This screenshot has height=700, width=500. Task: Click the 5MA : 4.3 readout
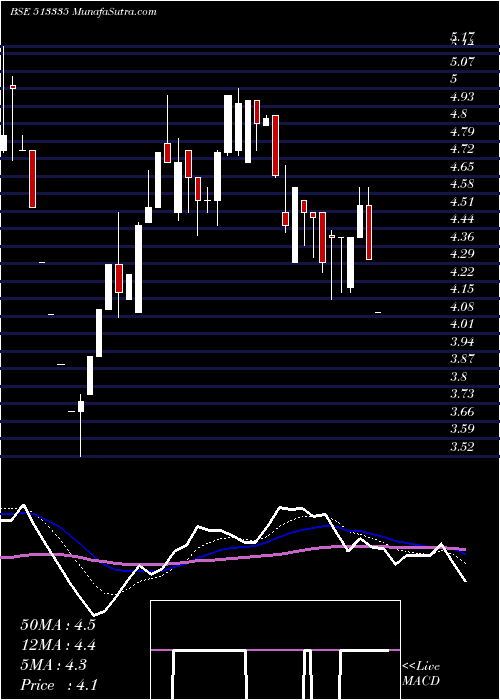(54, 665)
